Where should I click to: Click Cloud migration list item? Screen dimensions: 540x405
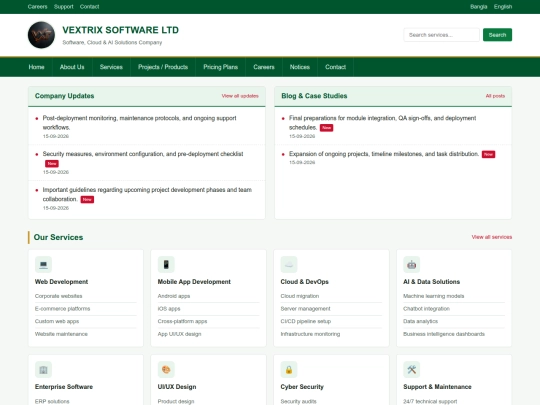300,296
